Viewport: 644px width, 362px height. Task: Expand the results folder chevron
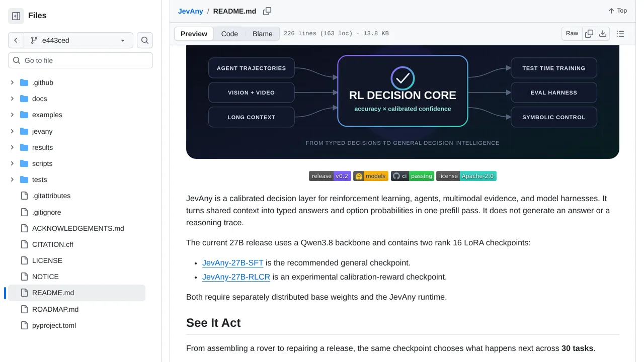point(12,147)
